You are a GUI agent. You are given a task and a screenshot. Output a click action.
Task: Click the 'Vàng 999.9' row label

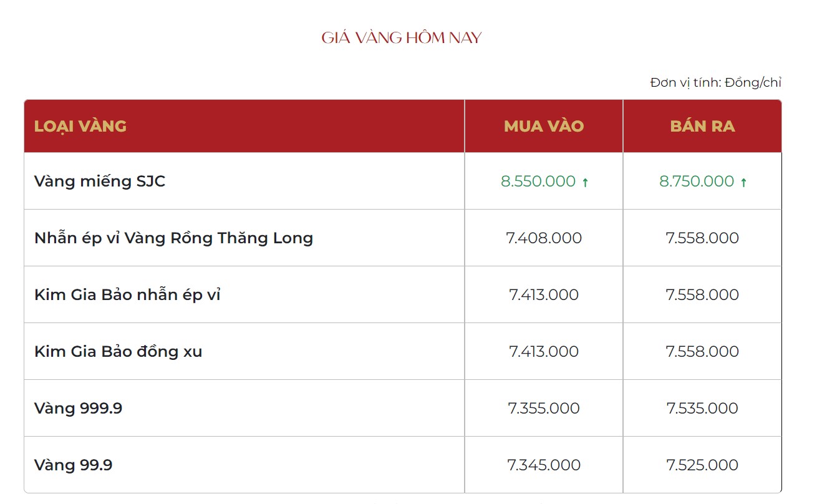click(x=79, y=408)
